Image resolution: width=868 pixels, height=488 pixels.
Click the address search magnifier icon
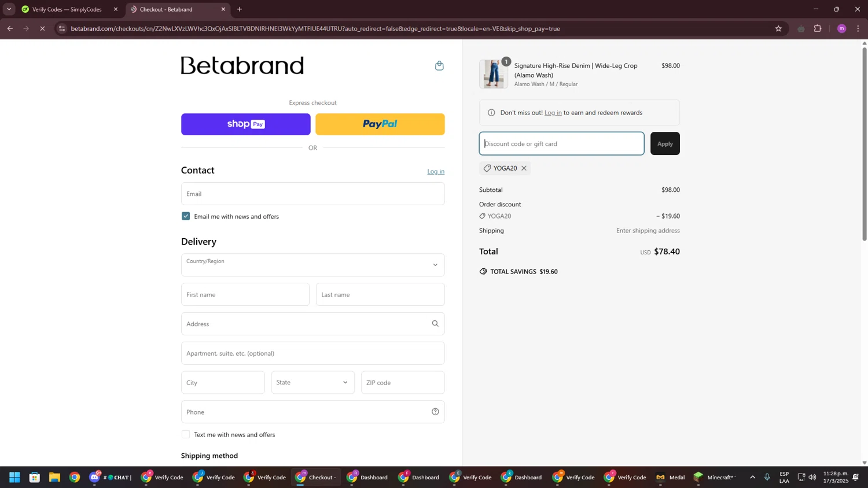pos(435,324)
